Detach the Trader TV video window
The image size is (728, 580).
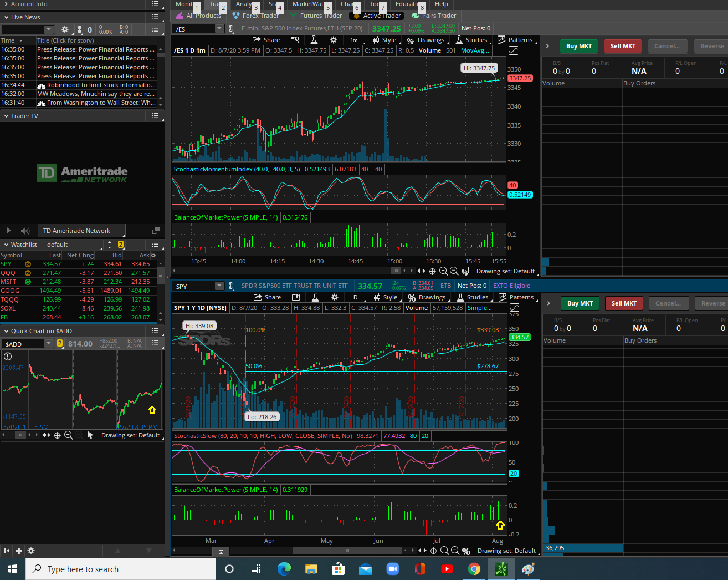[156, 231]
